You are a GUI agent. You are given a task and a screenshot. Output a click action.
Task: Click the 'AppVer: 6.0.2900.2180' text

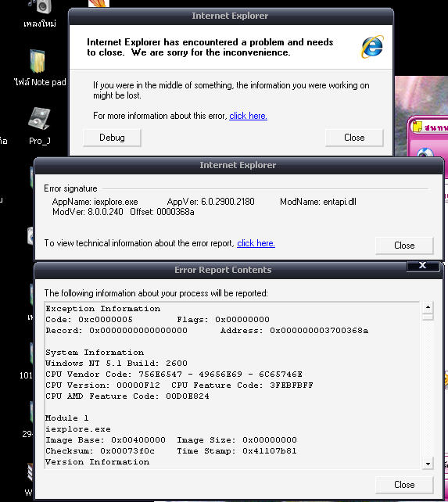tap(211, 202)
